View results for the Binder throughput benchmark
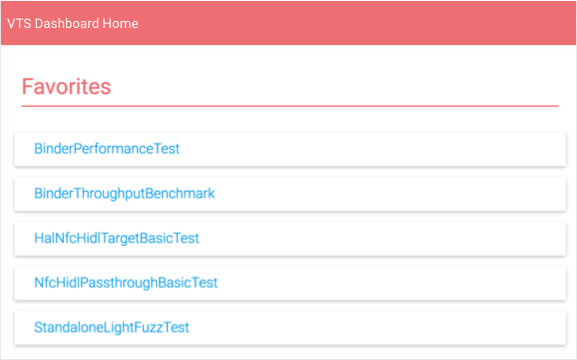 [124, 194]
